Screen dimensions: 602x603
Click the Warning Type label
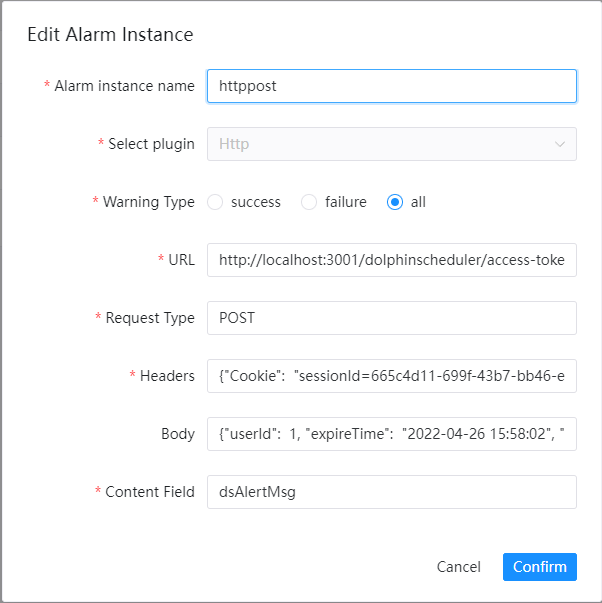(148, 202)
